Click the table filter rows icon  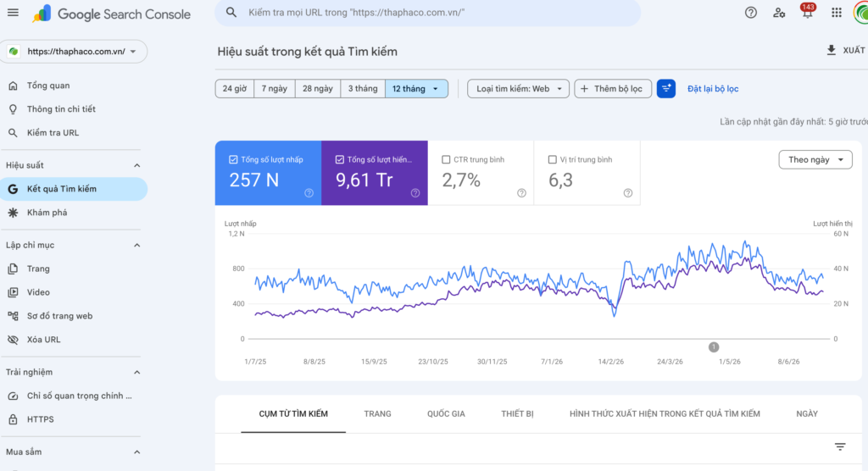[840, 446]
